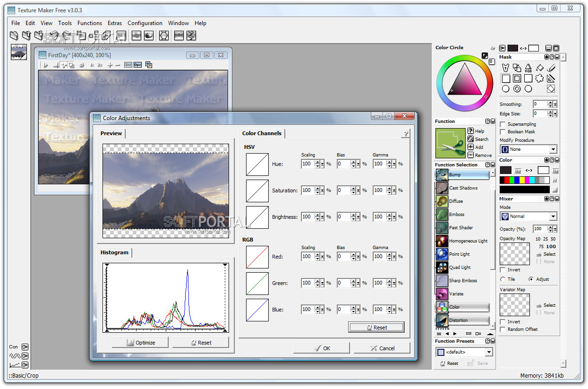Select the Diffuse function
The height and width of the screenshot is (389, 588).
pyautogui.click(x=462, y=201)
